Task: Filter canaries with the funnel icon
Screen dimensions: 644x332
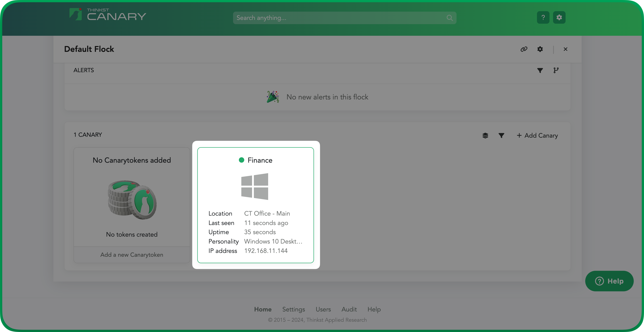Action: click(501, 135)
